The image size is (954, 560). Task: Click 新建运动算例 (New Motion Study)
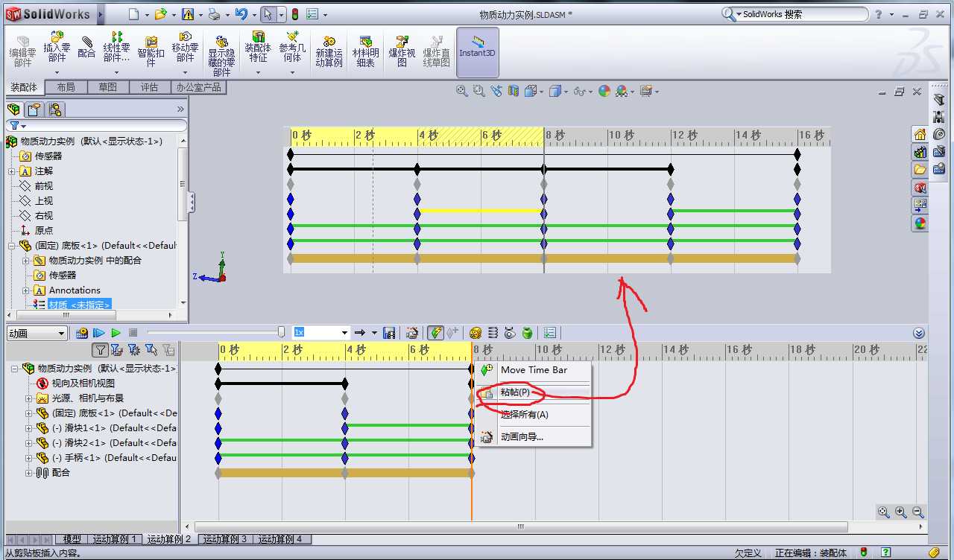[329, 51]
